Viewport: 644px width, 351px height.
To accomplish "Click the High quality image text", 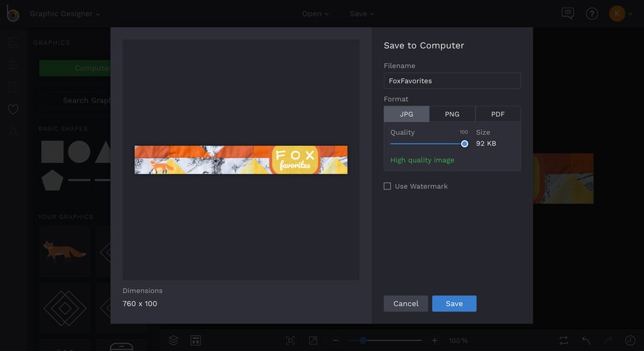I will (422, 160).
